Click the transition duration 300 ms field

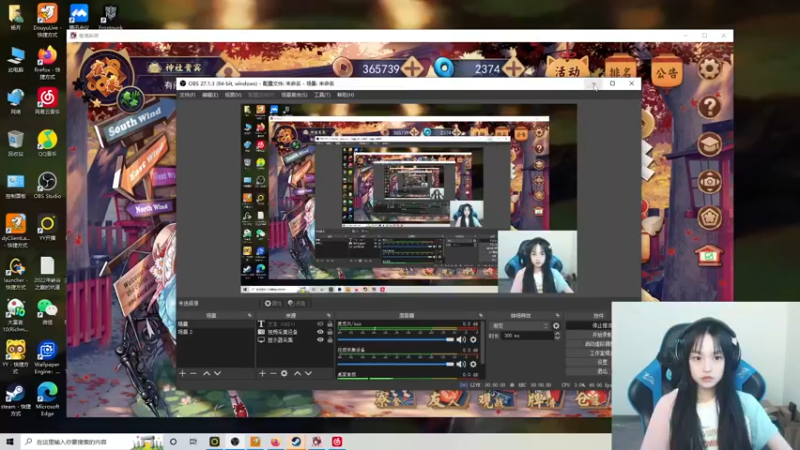[527, 336]
